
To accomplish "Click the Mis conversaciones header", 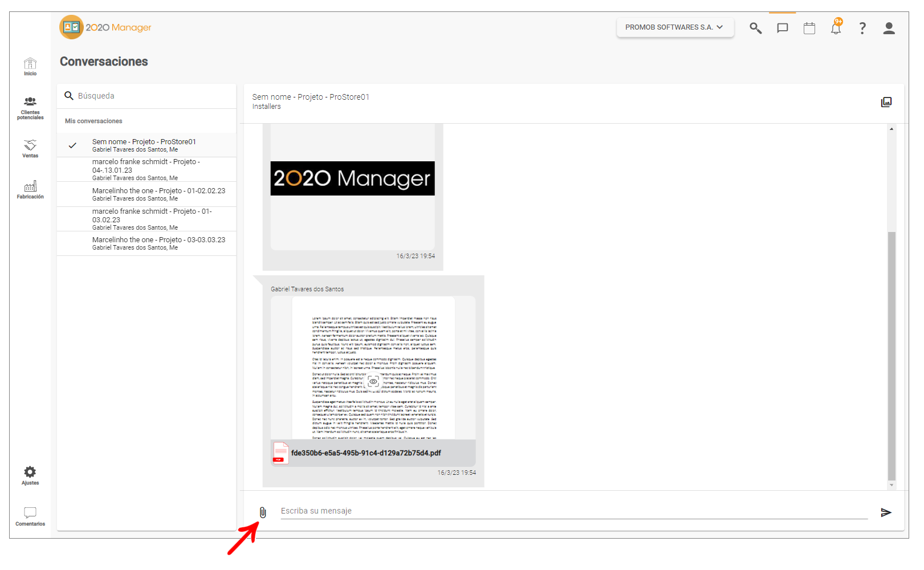I will [x=93, y=121].
